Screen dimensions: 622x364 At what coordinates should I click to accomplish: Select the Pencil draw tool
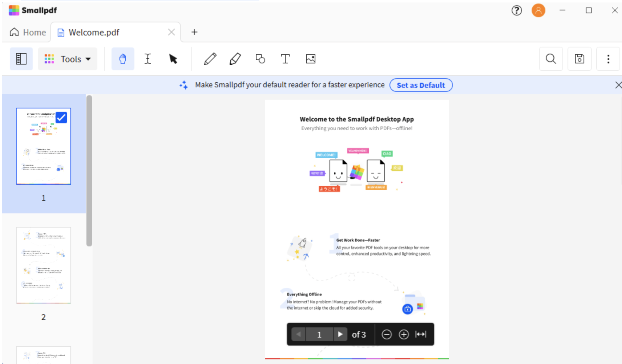click(x=210, y=59)
